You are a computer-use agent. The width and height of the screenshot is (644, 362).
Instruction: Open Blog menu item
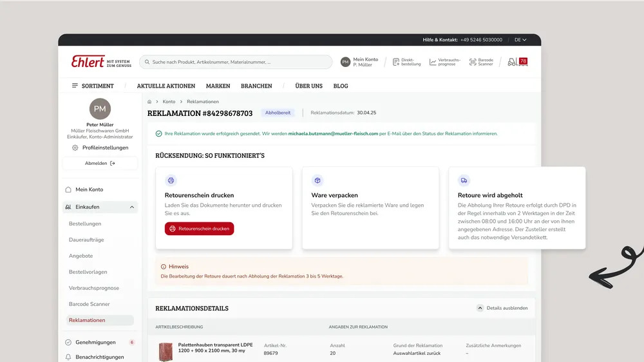tap(341, 86)
